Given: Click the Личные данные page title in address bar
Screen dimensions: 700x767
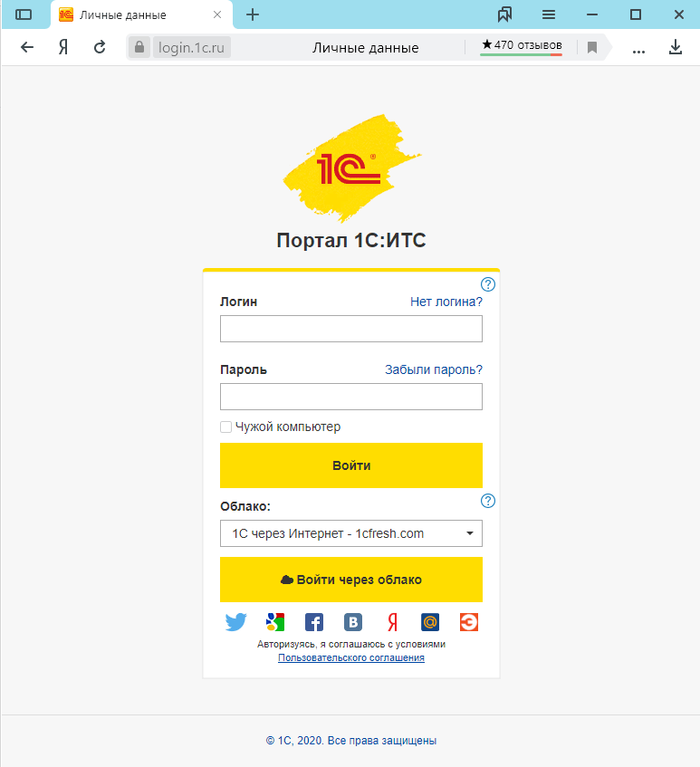Looking at the screenshot, I should click(x=366, y=48).
